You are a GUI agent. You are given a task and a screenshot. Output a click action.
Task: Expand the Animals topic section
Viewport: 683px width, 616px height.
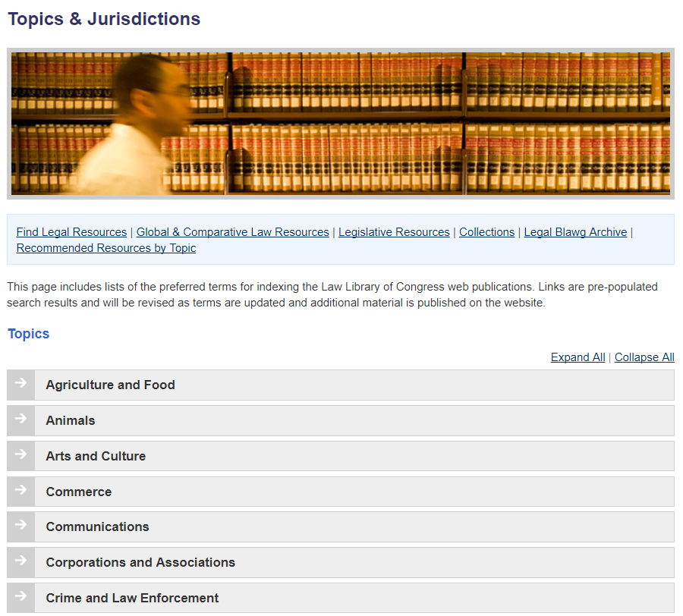pos(341,421)
